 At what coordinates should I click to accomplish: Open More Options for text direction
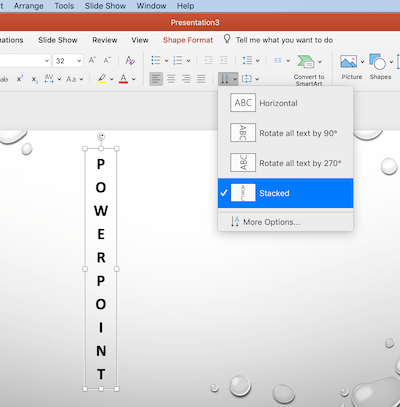[x=285, y=222]
